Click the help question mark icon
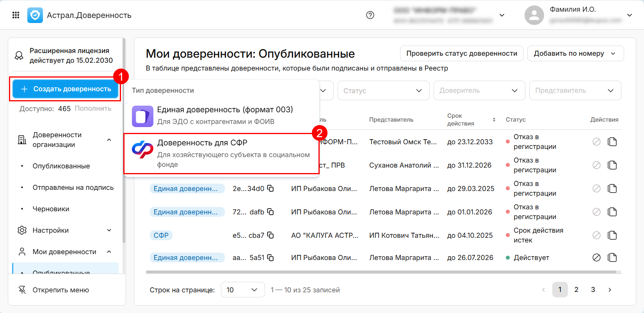 click(x=370, y=15)
